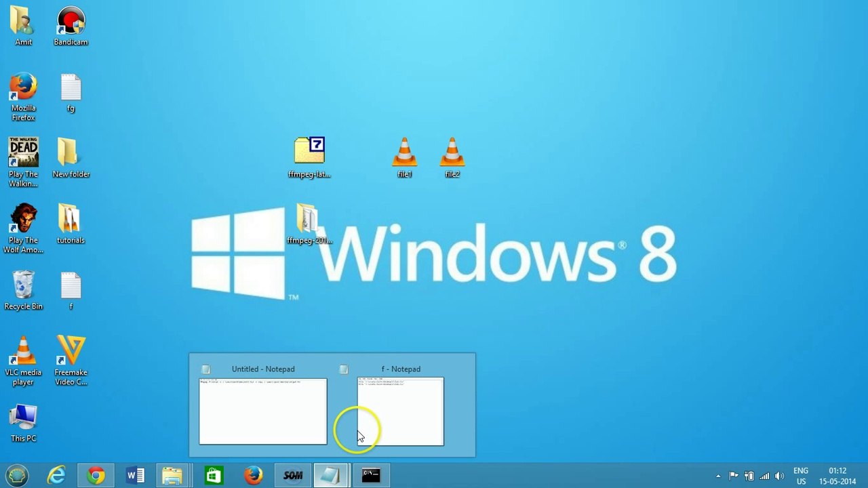Open File Explorer from the taskbar
The width and height of the screenshot is (868, 488).
tap(173, 476)
